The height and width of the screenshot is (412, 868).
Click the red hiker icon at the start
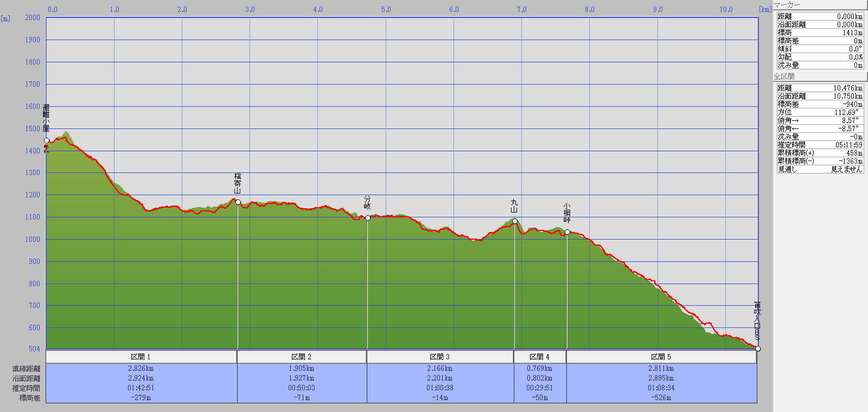pos(47,148)
